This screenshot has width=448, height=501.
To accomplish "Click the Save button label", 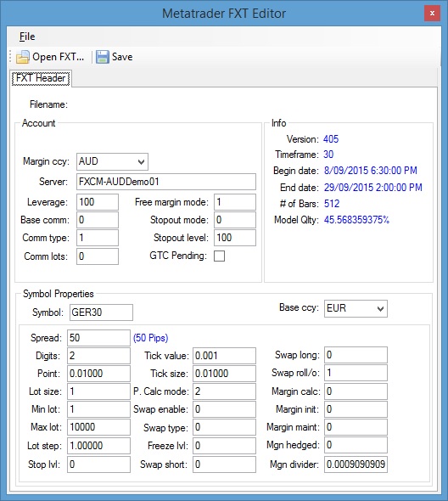I will pyautogui.click(x=122, y=57).
